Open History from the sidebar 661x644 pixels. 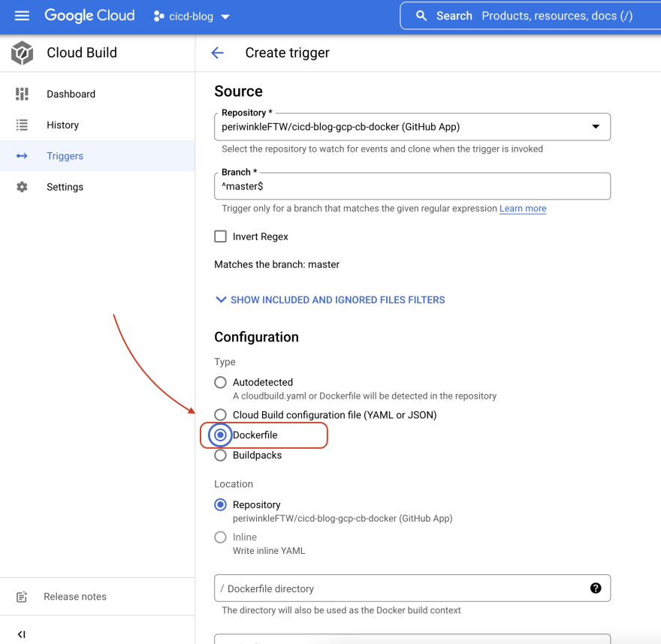(98, 125)
